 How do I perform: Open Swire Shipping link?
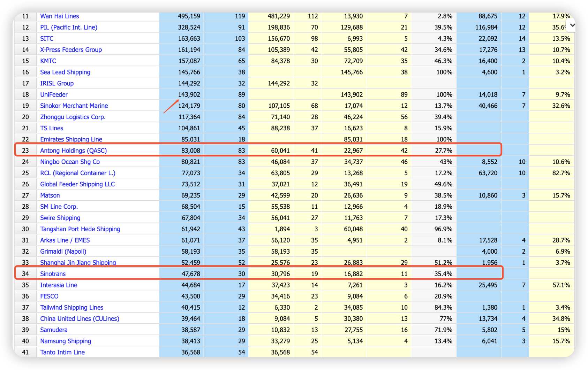[x=60, y=218]
